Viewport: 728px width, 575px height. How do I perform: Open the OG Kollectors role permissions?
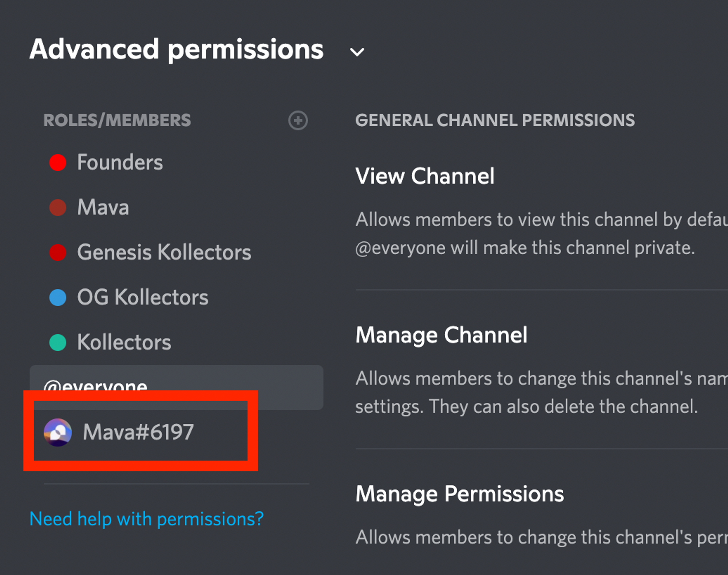(x=143, y=298)
